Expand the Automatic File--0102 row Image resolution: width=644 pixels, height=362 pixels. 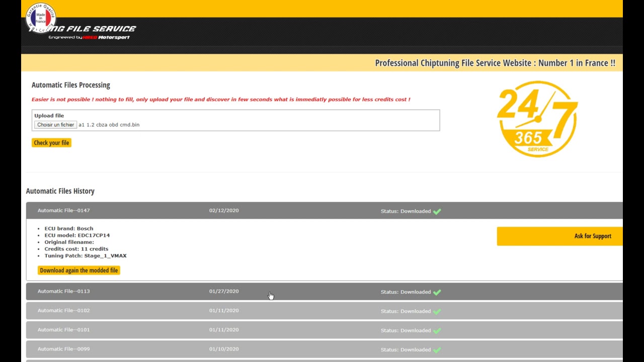325,311
